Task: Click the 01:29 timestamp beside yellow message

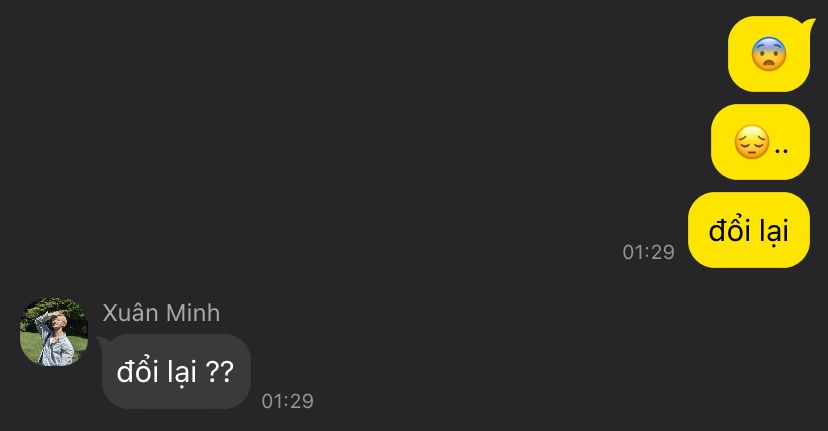Action: [648, 252]
